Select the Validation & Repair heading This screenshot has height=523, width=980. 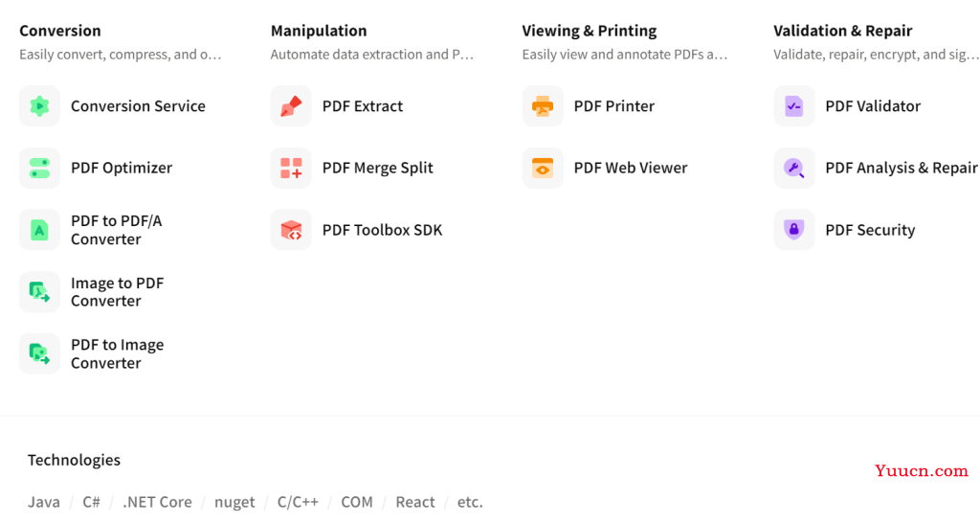842,31
